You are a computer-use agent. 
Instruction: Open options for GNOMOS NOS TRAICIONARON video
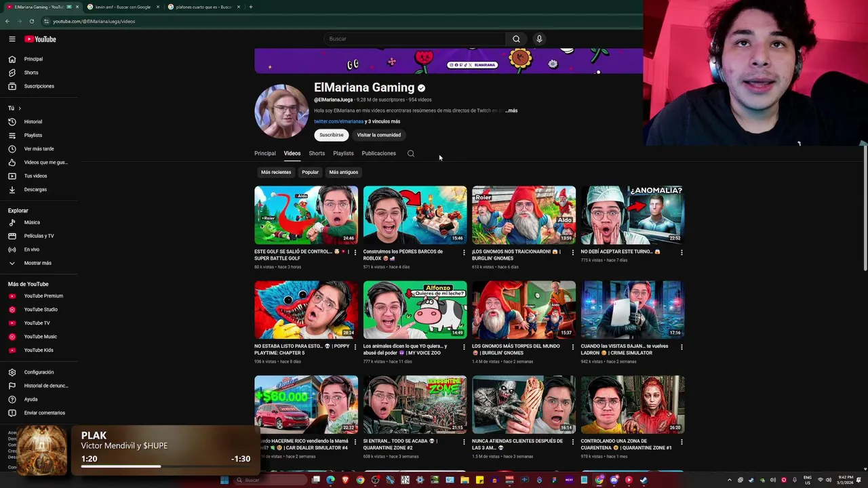(x=573, y=252)
